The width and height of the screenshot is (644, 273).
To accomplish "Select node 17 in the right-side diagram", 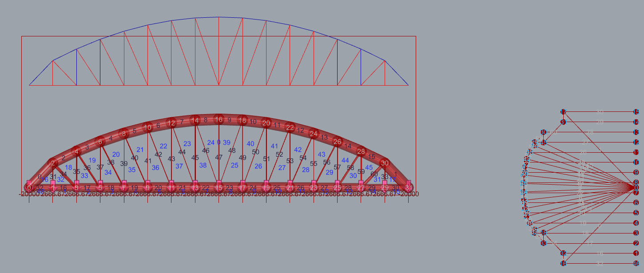I will coord(563,112).
